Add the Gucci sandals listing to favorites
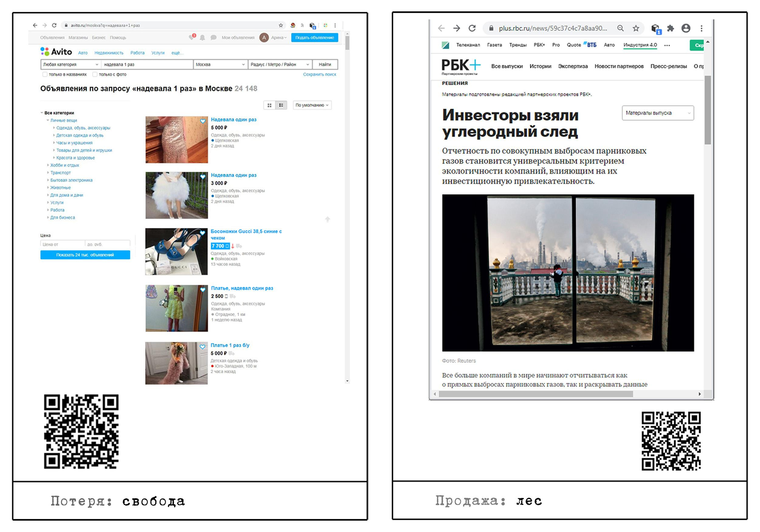The width and height of the screenshot is (760, 532). (x=202, y=233)
